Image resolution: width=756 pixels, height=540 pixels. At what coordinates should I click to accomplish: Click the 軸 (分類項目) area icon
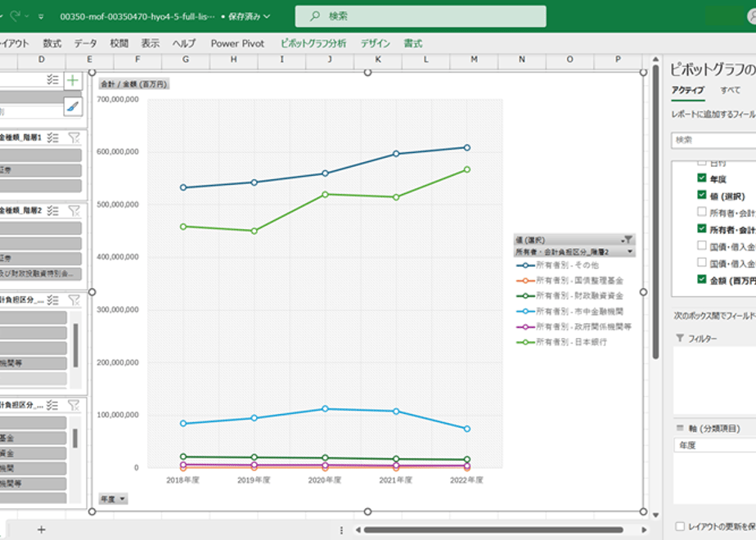(x=680, y=428)
